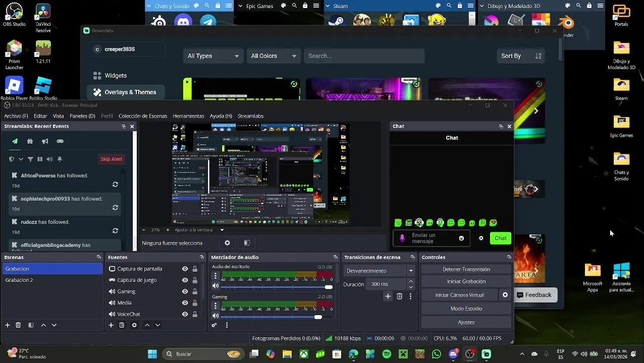Open Sort By dropdown in Streamlabs window
The image size is (644, 363).
(x=521, y=56)
